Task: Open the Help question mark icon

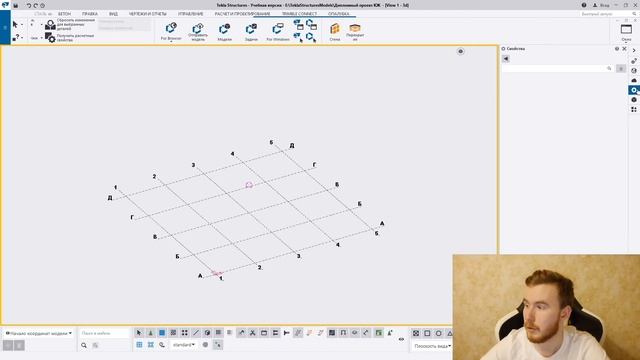Action: pos(584,5)
